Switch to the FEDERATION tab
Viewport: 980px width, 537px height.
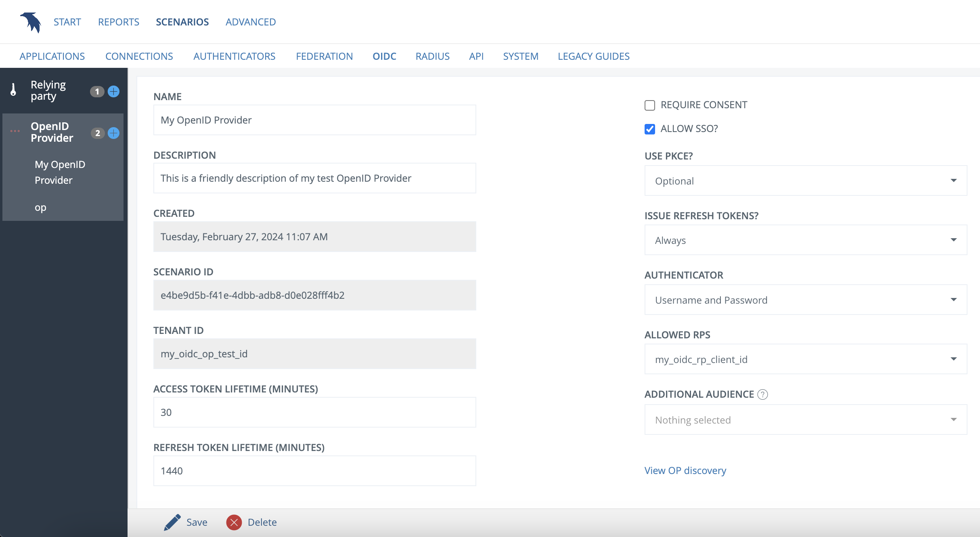pyautogui.click(x=325, y=56)
